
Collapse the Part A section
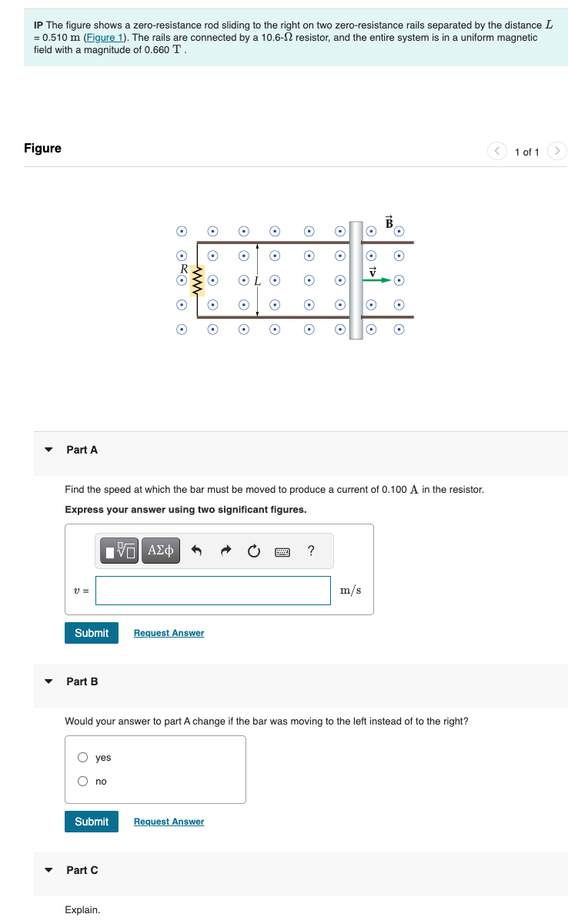[x=48, y=450]
